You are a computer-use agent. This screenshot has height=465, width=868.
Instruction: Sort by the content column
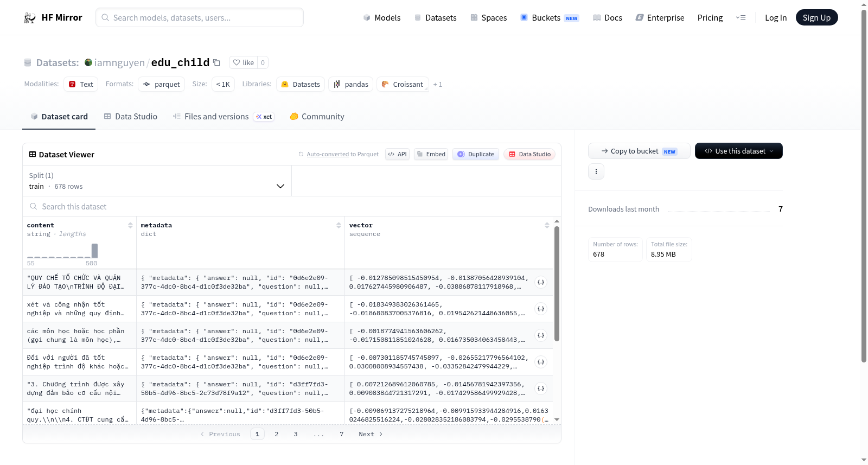(x=130, y=225)
